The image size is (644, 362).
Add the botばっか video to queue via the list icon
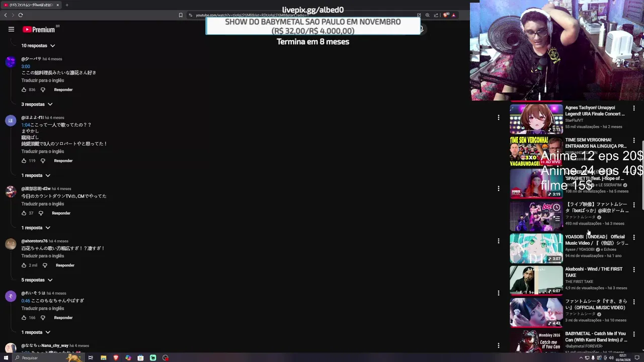pos(556,219)
